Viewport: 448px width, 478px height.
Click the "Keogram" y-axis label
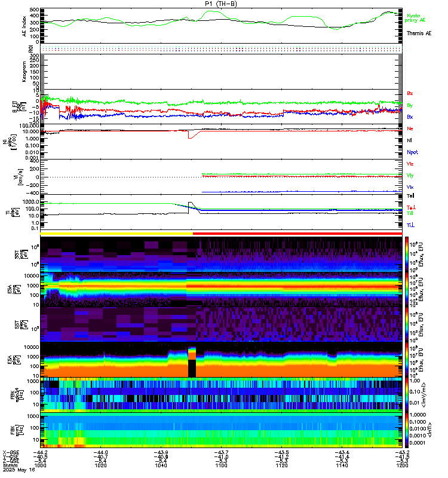24,72
